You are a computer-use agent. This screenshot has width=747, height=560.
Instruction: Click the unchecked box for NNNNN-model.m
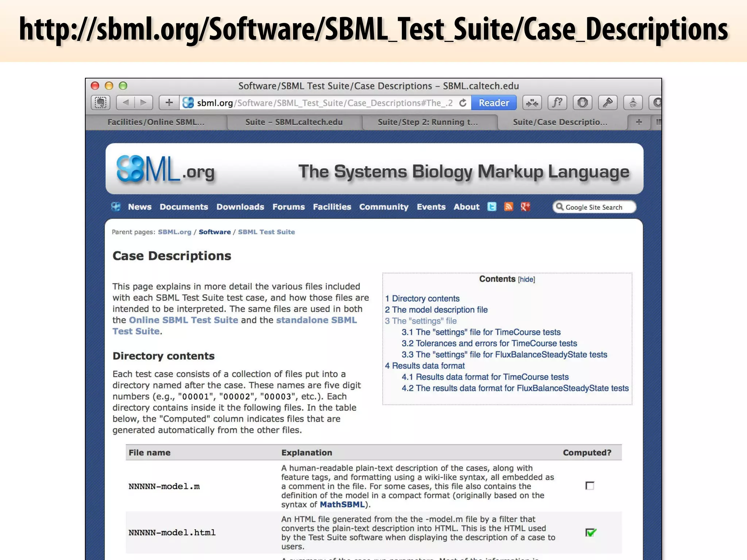click(590, 486)
